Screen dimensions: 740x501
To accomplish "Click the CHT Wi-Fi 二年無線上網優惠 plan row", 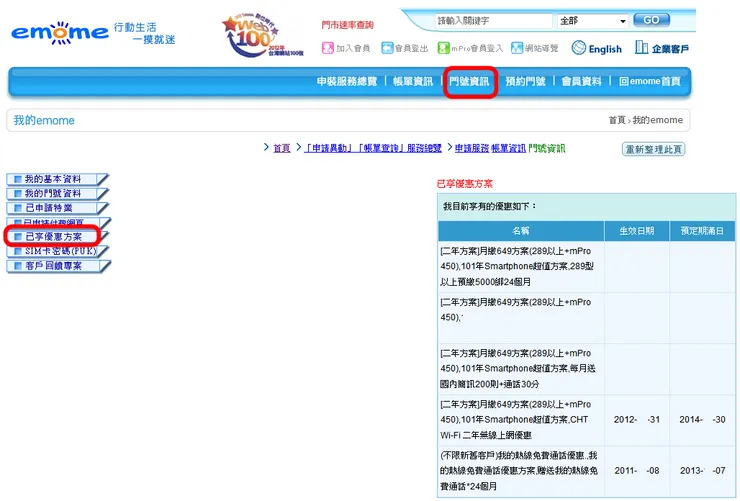I will pyautogui.click(x=586, y=420).
